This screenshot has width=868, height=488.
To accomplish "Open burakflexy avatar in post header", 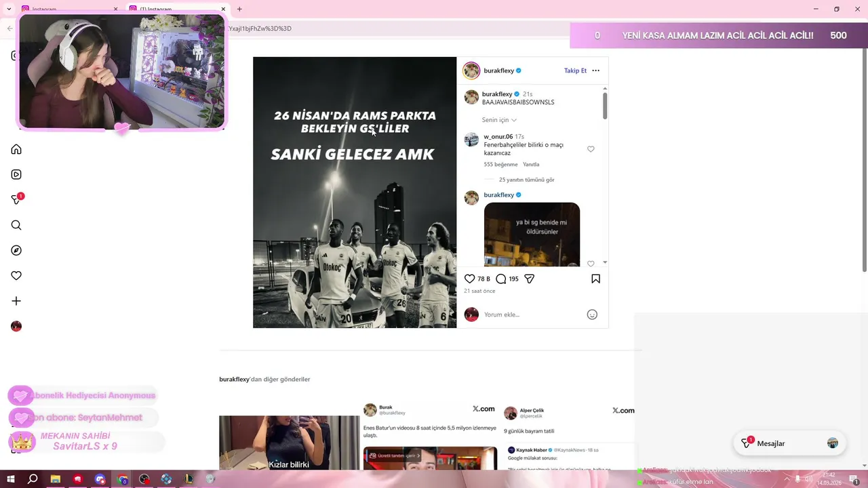I will tap(471, 70).
